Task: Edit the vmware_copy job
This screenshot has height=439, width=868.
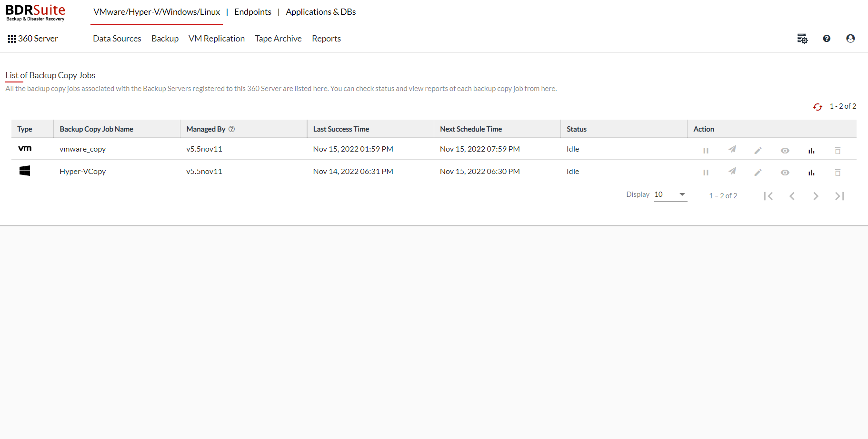Action: [x=758, y=151]
